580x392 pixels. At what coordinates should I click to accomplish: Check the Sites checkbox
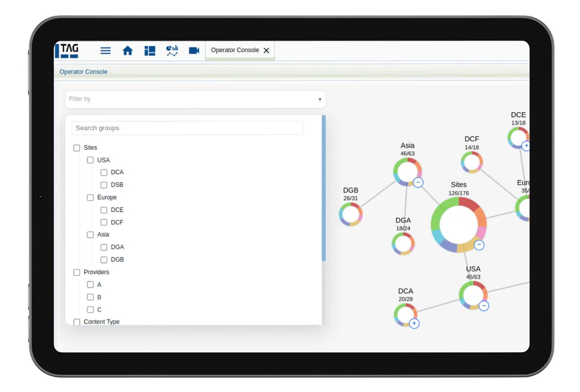pyautogui.click(x=77, y=148)
